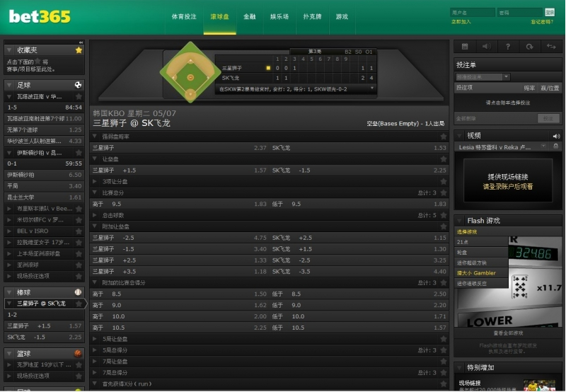Select 三星狮子 odds 2.37 in 强弱盘赔率

[x=180, y=148]
